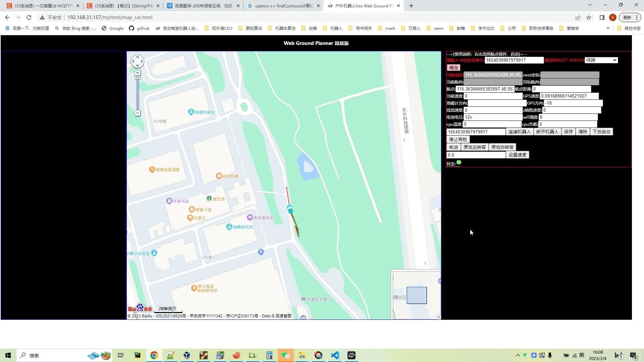Click the 16-digit device ID input field

514,60
